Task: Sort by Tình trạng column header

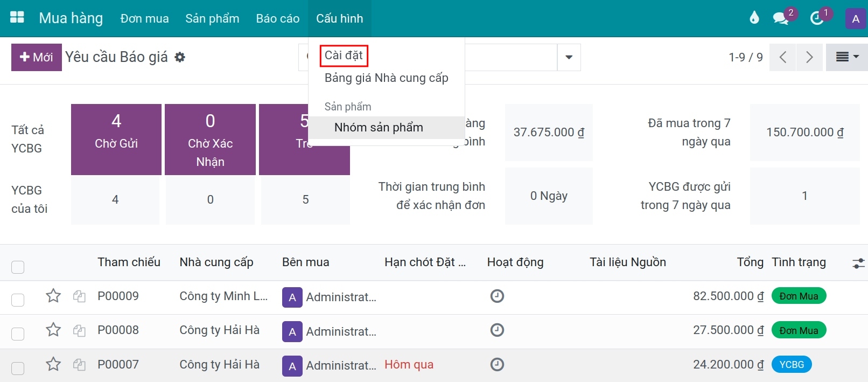Action: [x=799, y=262]
